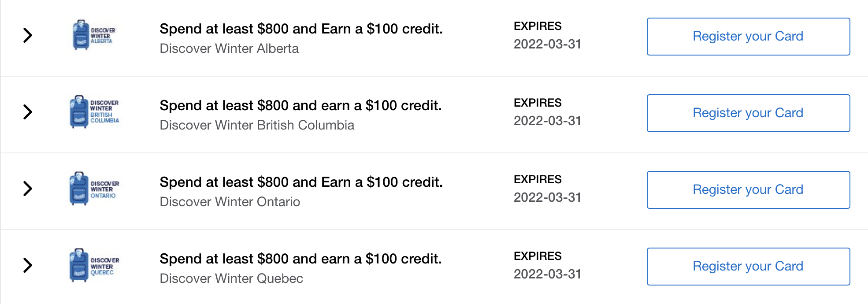
Task: Expand the Discover Winter British Columbia chevron
Action: (28, 112)
